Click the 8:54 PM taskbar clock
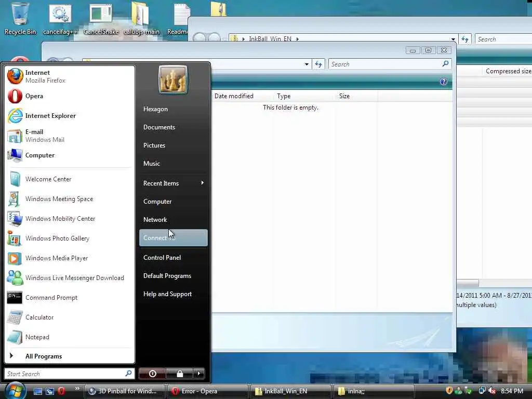 point(512,391)
